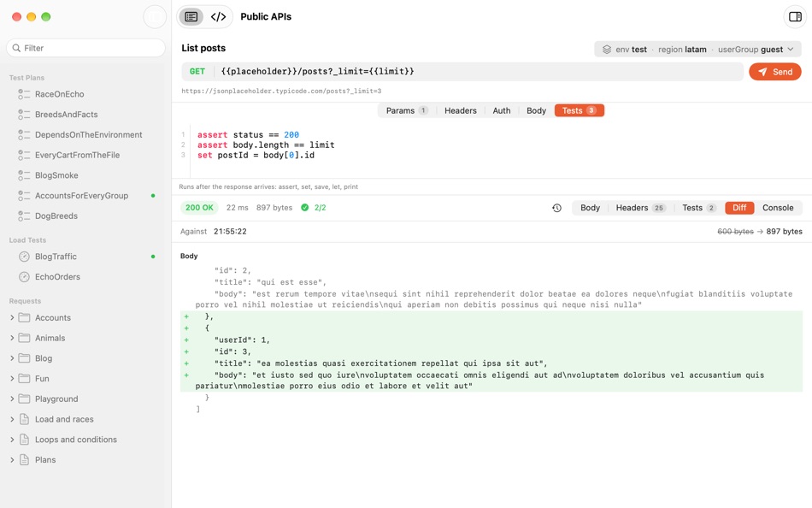Open the request Body tab

pos(536,110)
